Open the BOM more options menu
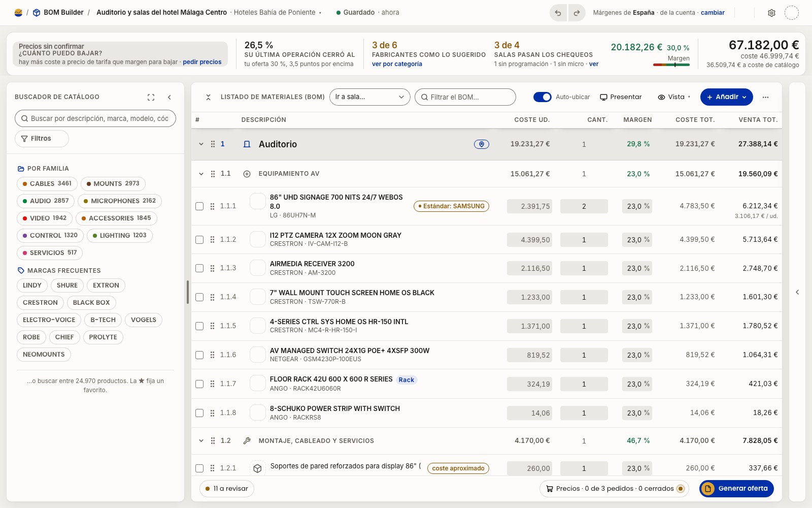The height and width of the screenshot is (508, 812). click(x=765, y=97)
